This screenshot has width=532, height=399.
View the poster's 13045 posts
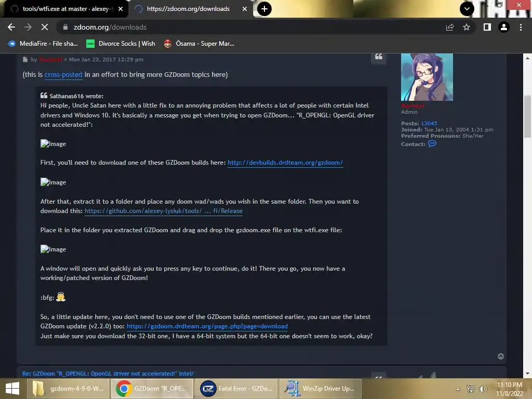point(429,123)
